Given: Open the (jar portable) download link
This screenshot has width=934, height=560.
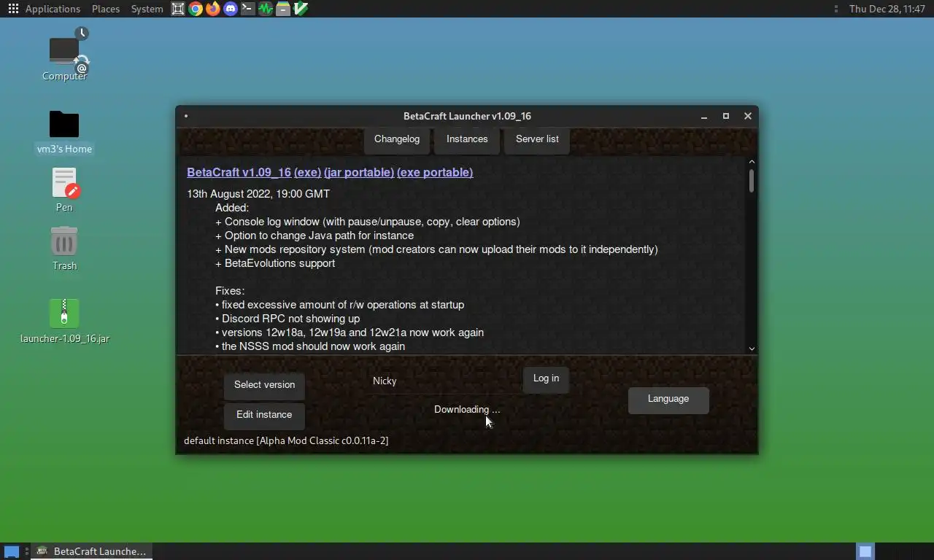Looking at the screenshot, I should coord(359,173).
